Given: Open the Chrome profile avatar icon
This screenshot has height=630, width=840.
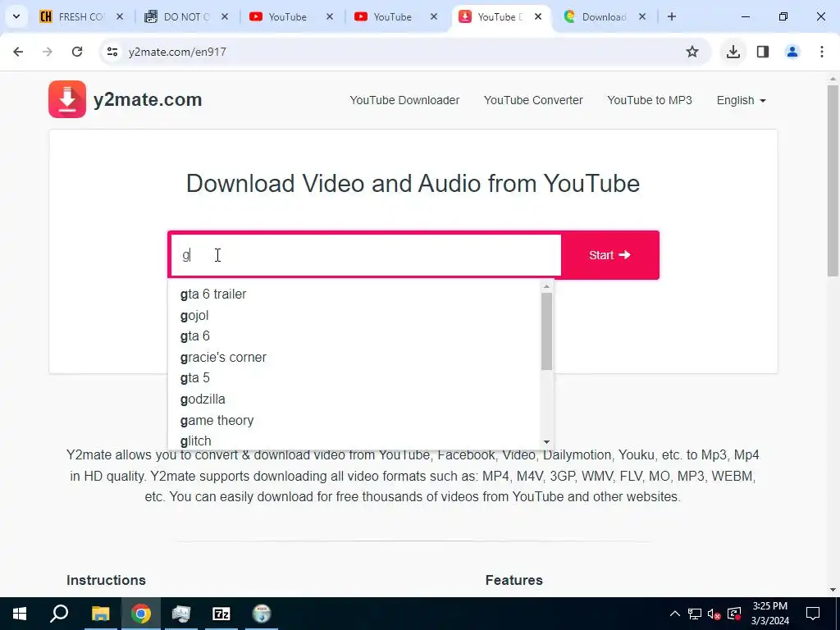Looking at the screenshot, I should (x=792, y=52).
